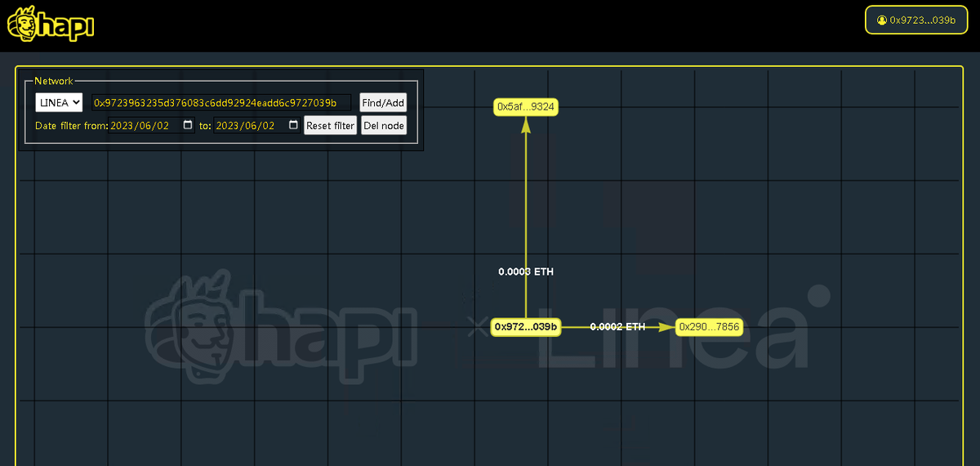The width and height of the screenshot is (980, 466).
Task: Click the Find/Add button
Action: tap(383, 103)
